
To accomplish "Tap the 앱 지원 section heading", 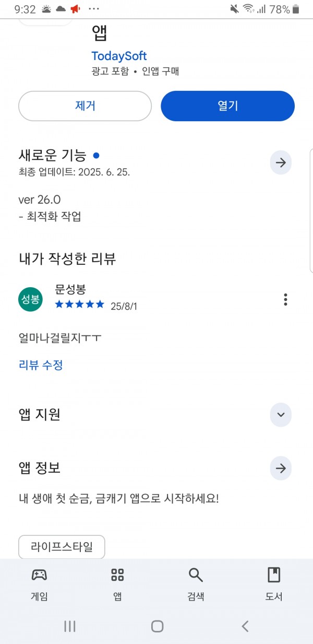I will (40, 415).
